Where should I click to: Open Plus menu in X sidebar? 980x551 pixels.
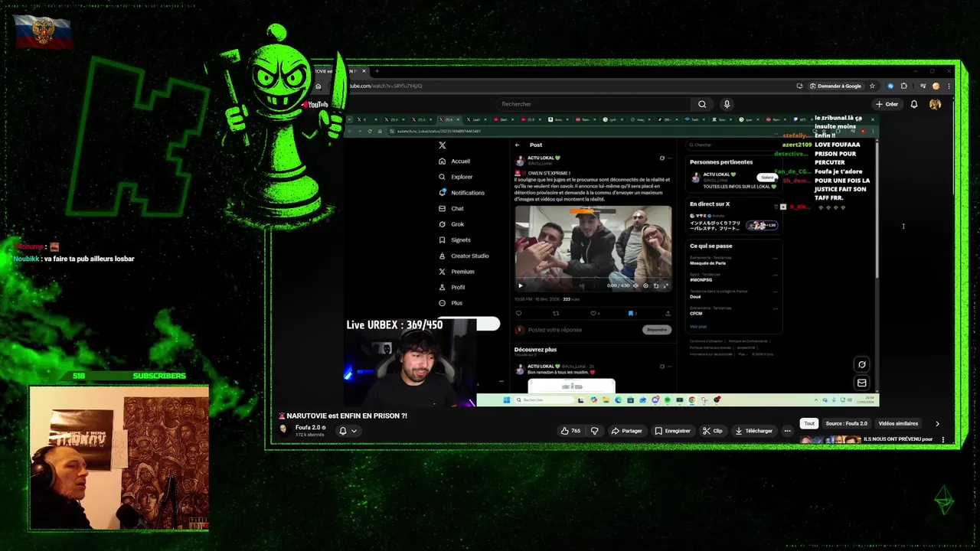[450, 303]
